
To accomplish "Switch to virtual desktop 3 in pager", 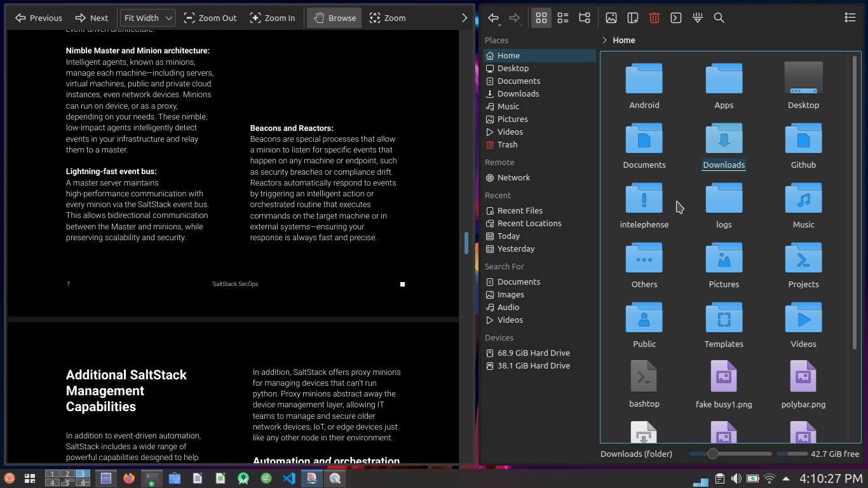I will pyautogui.click(x=83, y=474).
